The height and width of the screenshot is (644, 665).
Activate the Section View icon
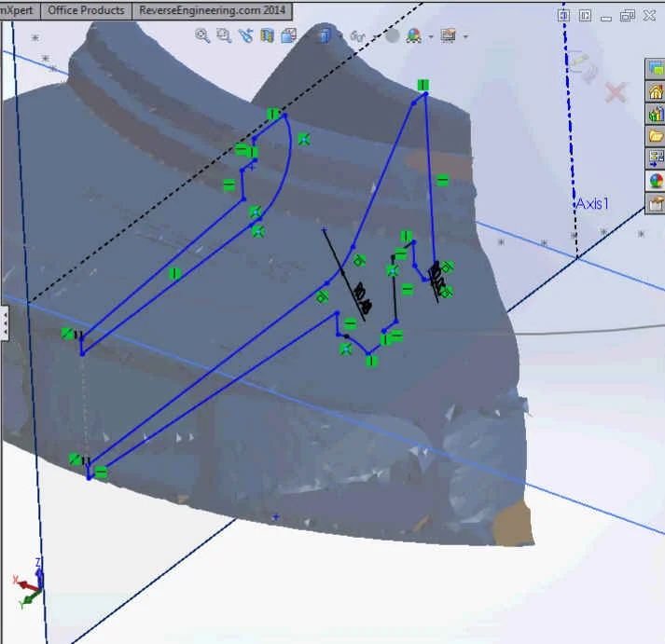coord(267,35)
